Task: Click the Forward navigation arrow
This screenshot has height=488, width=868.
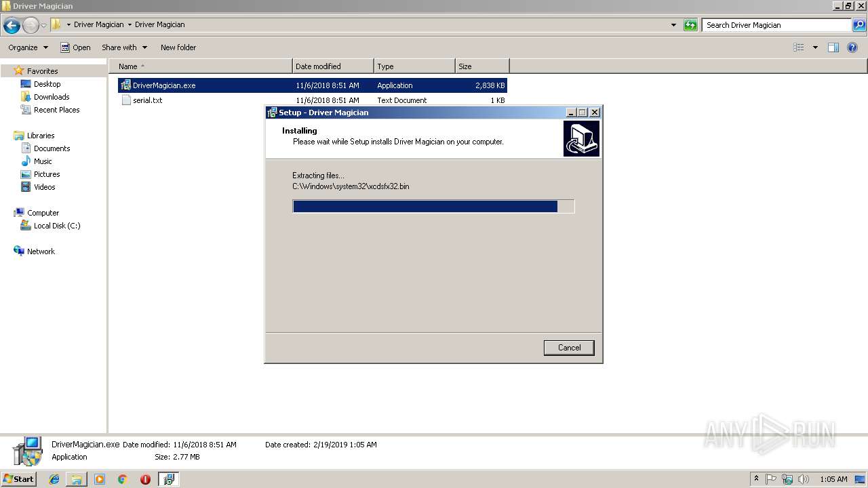Action: point(31,26)
